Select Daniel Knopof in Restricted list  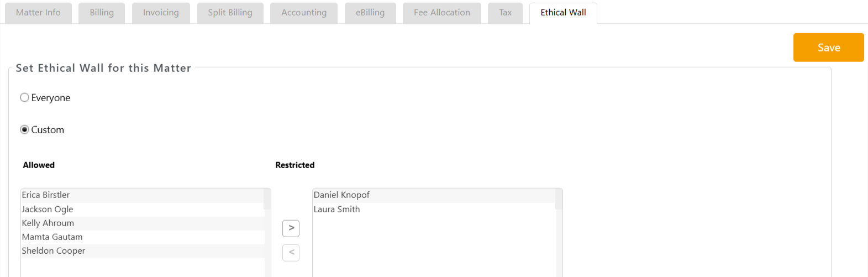[x=341, y=195]
